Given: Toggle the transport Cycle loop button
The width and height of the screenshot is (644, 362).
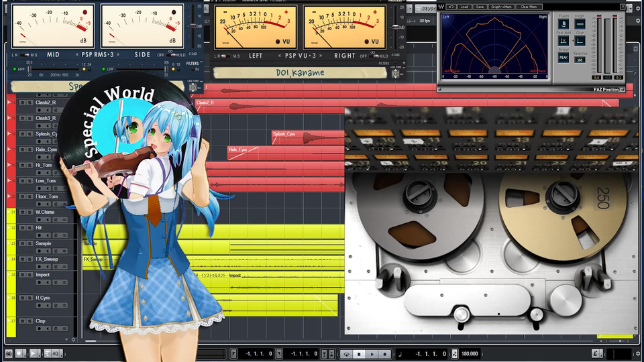Looking at the screenshot, I should click(x=347, y=354).
